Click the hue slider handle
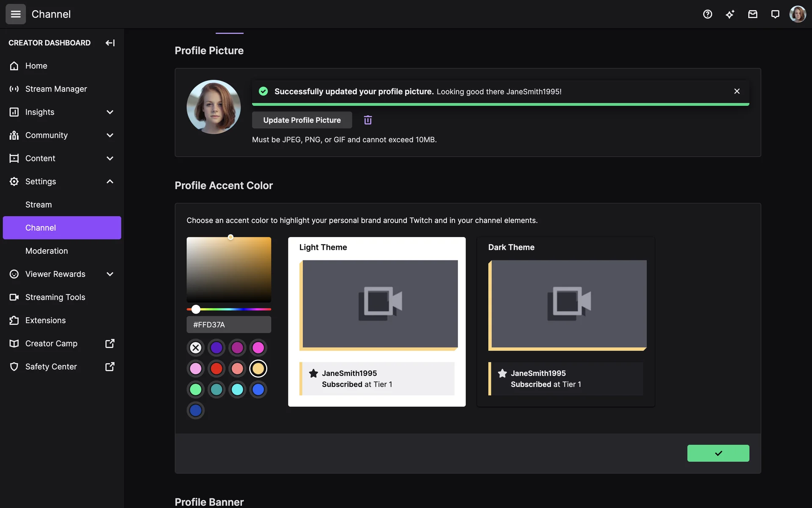812x508 pixels. click(x=196, y=309)
